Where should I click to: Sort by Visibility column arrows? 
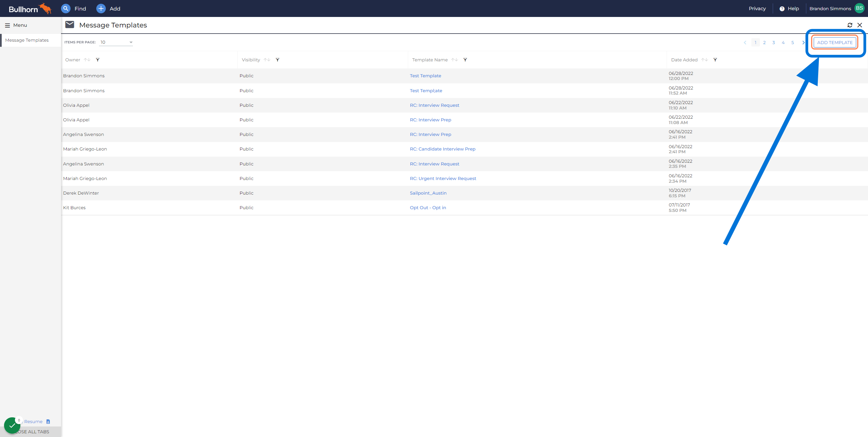coord(267,60)
